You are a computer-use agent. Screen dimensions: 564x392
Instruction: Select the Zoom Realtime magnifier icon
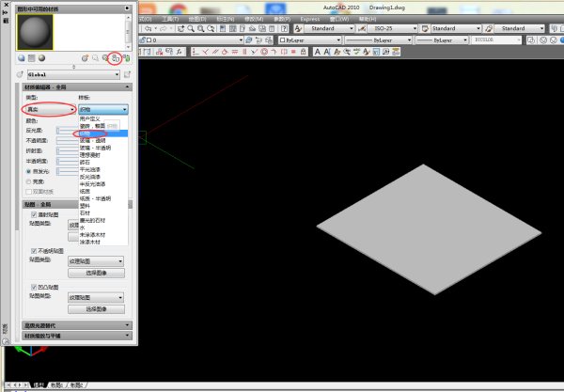click(191, 28)
